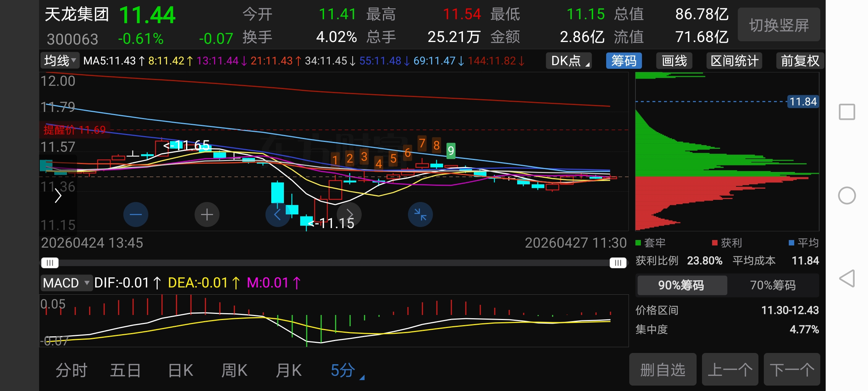The height and width of the screenshot is (391, 868).
Task: Tap the 平均 legend entry
Action: (804, 243)
